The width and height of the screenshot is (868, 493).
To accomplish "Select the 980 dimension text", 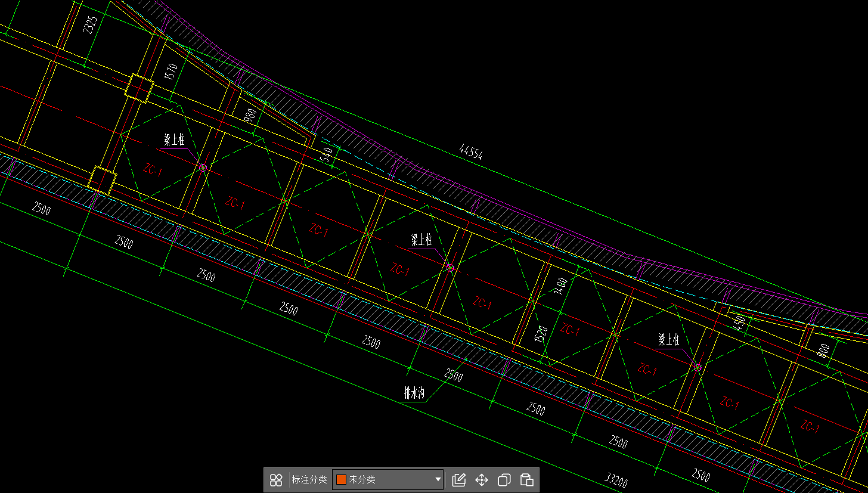I will [250, 114].
